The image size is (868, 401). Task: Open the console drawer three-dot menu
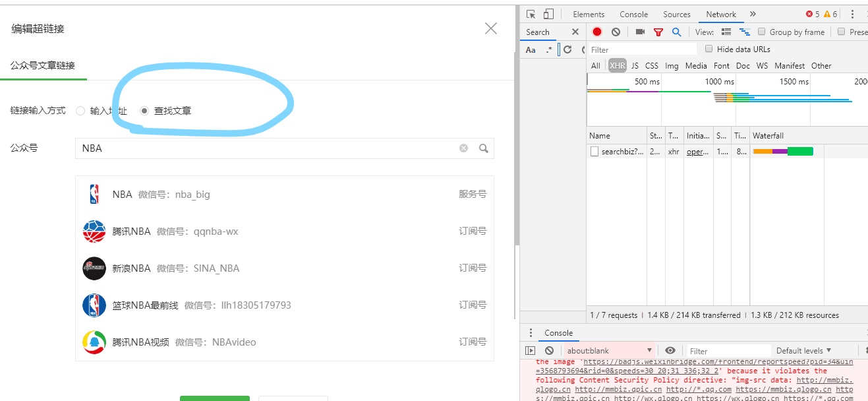(531, 333)
